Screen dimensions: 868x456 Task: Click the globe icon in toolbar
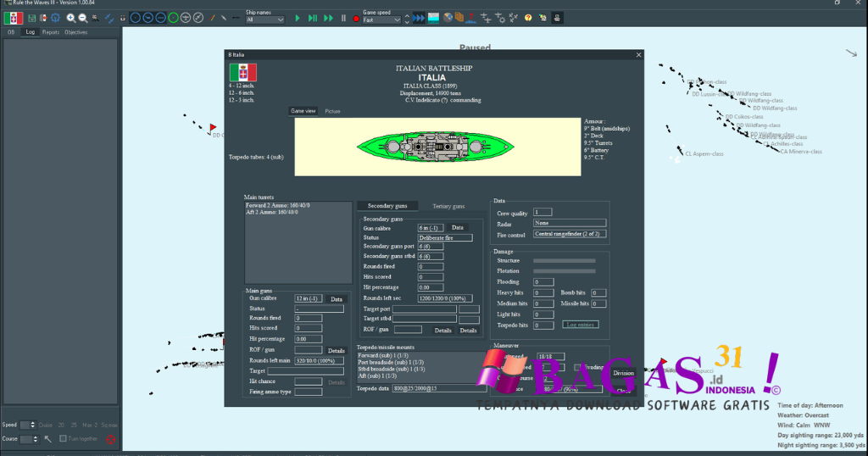point(448,18)
